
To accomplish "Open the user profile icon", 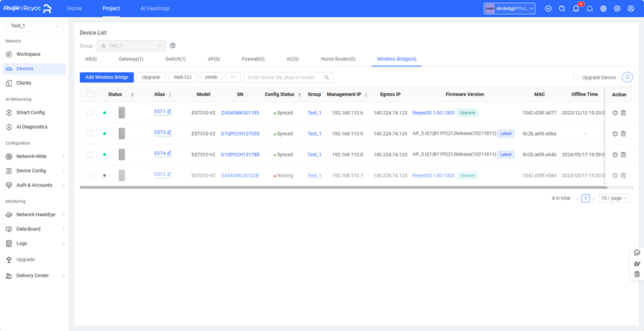I will tap(631, 9).
